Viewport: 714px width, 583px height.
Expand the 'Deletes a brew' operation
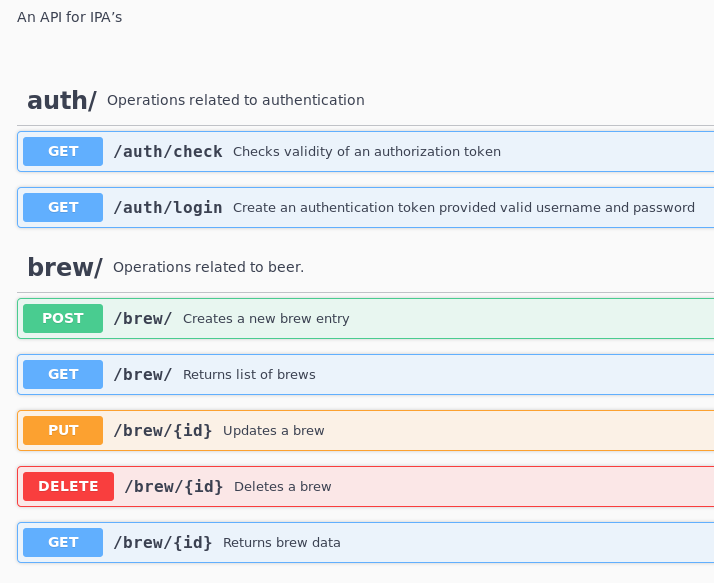tap(282, 487)
